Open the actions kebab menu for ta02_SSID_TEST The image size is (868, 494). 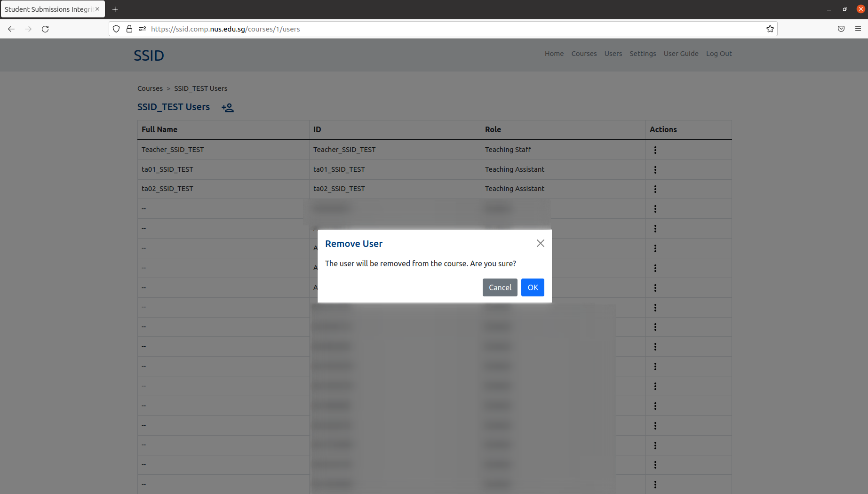click(x=655, y=189)
